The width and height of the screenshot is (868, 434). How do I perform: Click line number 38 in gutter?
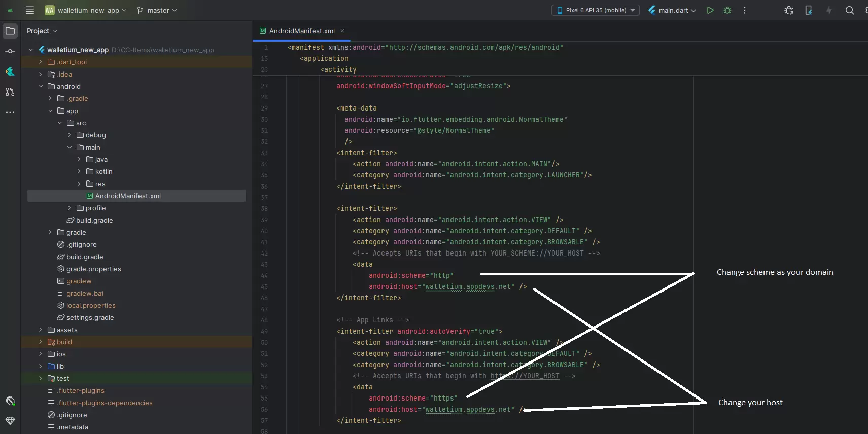[x=264, y=208]
